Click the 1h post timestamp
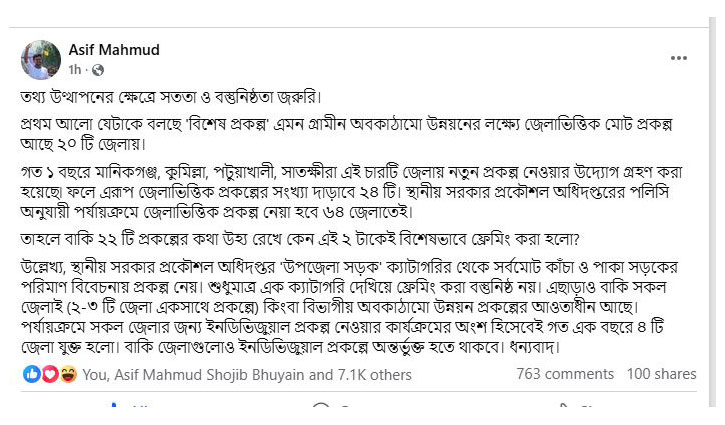This screenshot has height=425, width=725. click(76, 71)
